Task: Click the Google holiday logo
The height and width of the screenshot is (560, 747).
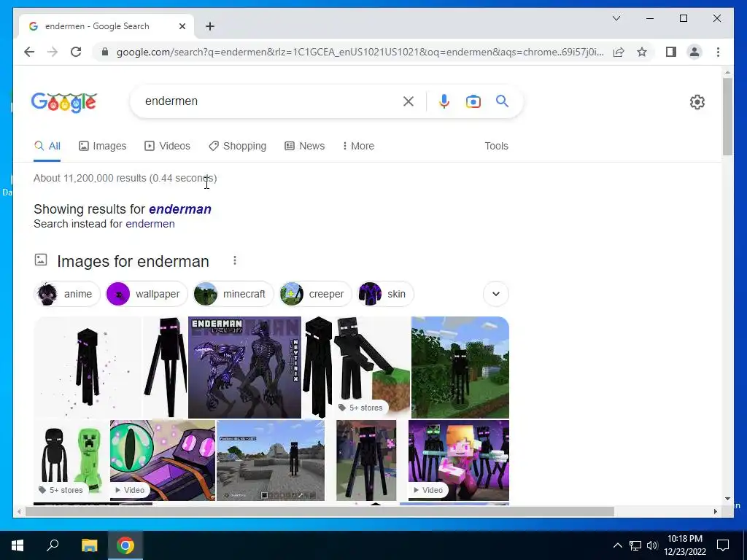Action: coord(64,102)
